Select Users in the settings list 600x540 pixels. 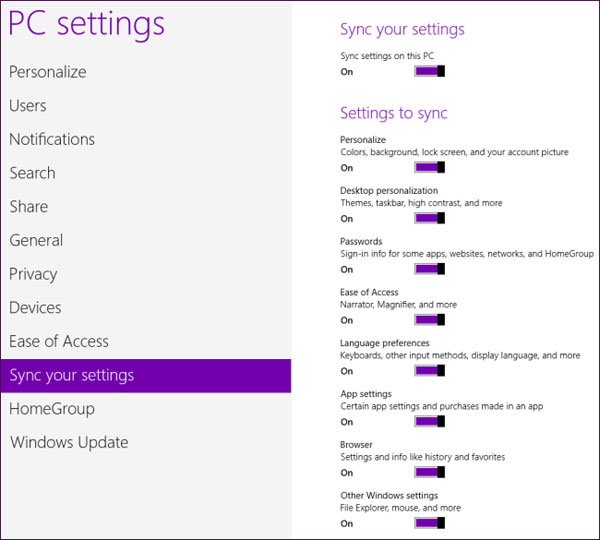(x=28, y=106)
